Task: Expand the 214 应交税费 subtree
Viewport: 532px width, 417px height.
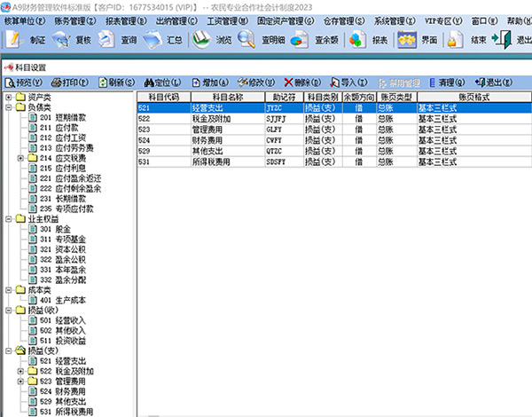Action: point(21,158)
